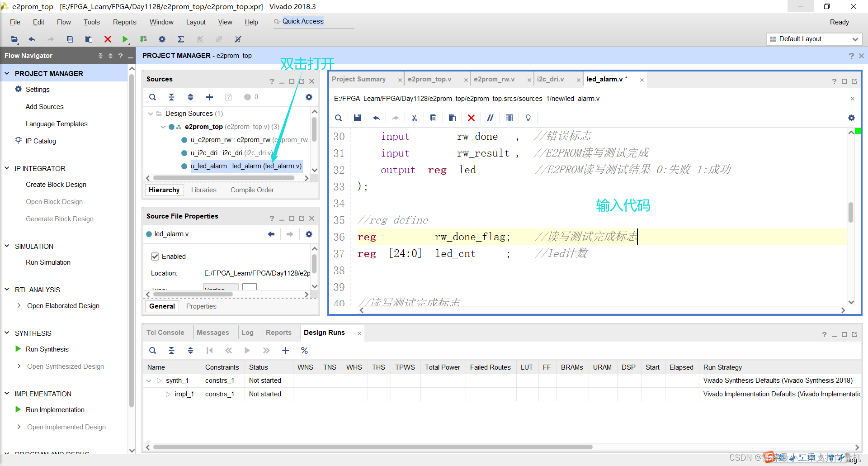The width and height of the screenshot is (868, 466).
Task: Add a run with Design Runs plus icon
Action: click(x=285, y=350)
